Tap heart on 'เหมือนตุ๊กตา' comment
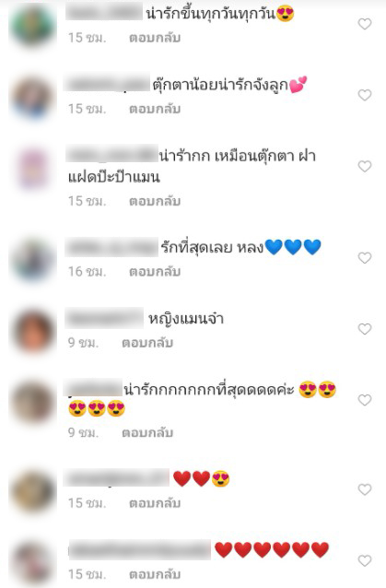 (365, 166)
